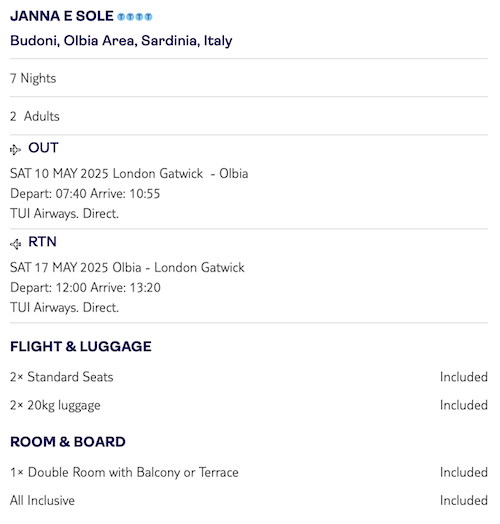Click the 2× 20kg luggage item
500x524 pixels.
coord(55,405)
